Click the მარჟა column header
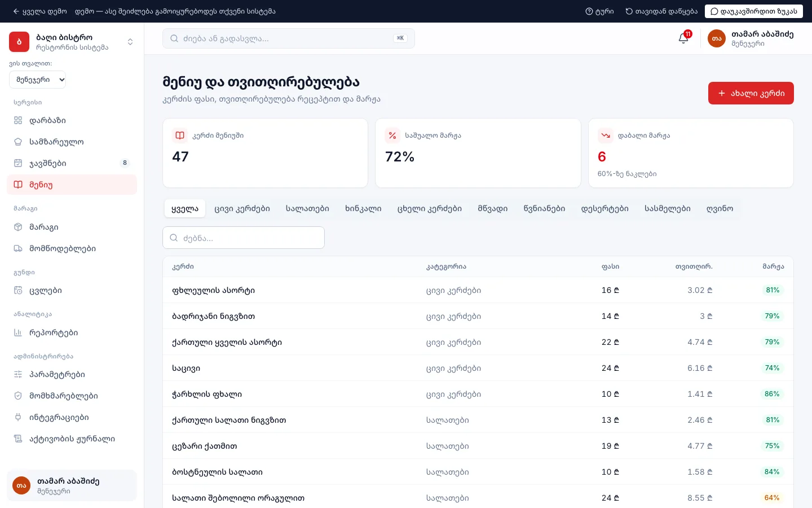The height and width of the screenshot is (508, 812). [773, 266]
